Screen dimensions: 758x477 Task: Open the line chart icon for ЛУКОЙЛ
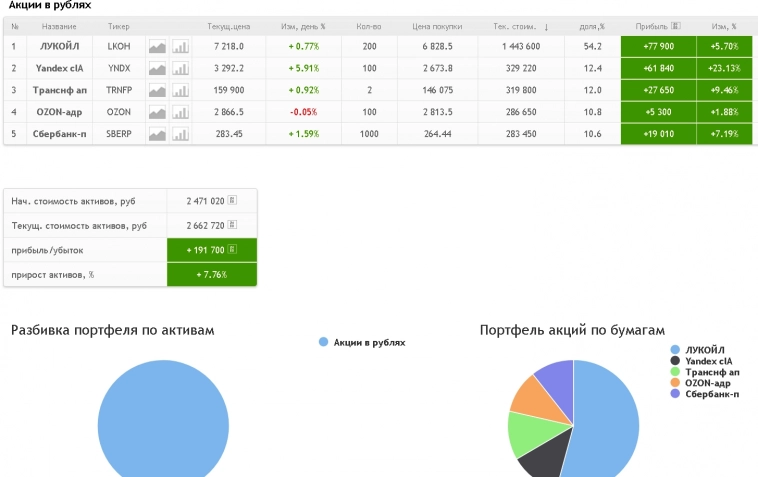point(157,46)
